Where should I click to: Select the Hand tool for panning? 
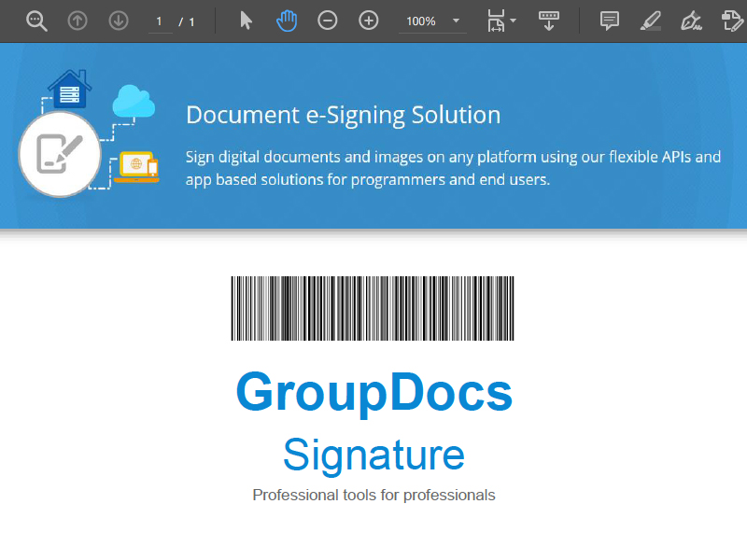[x=287, y=20]
